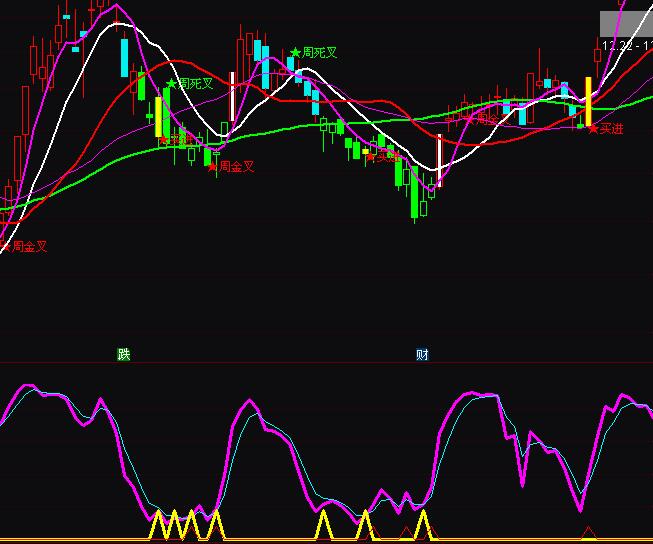Click the green 跌 indicator label
This screenshot has width=653, height=544.
[123, 354]
